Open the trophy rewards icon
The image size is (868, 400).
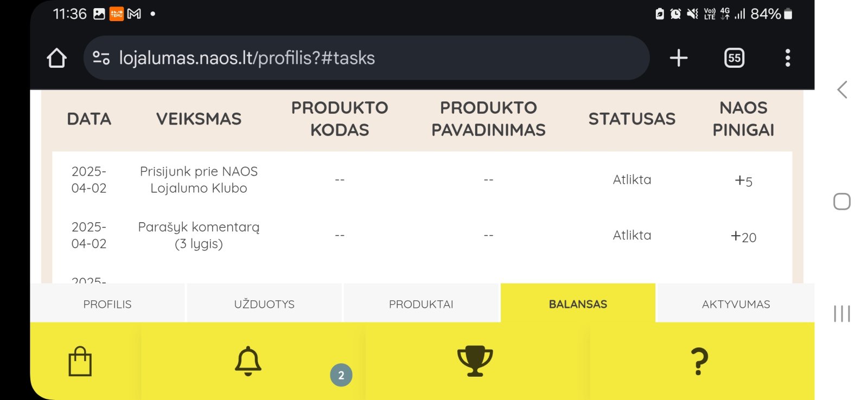[475, 361]
